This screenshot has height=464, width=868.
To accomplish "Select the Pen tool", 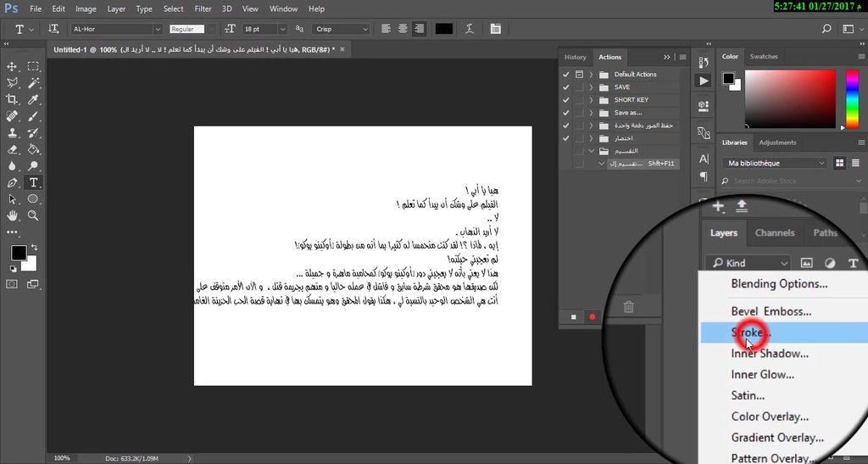I will [12, 182].
